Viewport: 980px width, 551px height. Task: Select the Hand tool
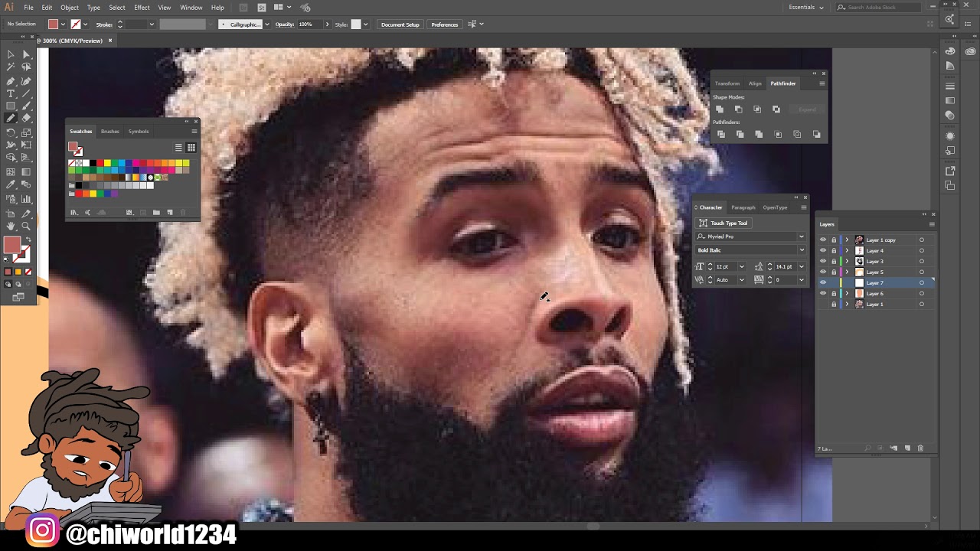11,227
